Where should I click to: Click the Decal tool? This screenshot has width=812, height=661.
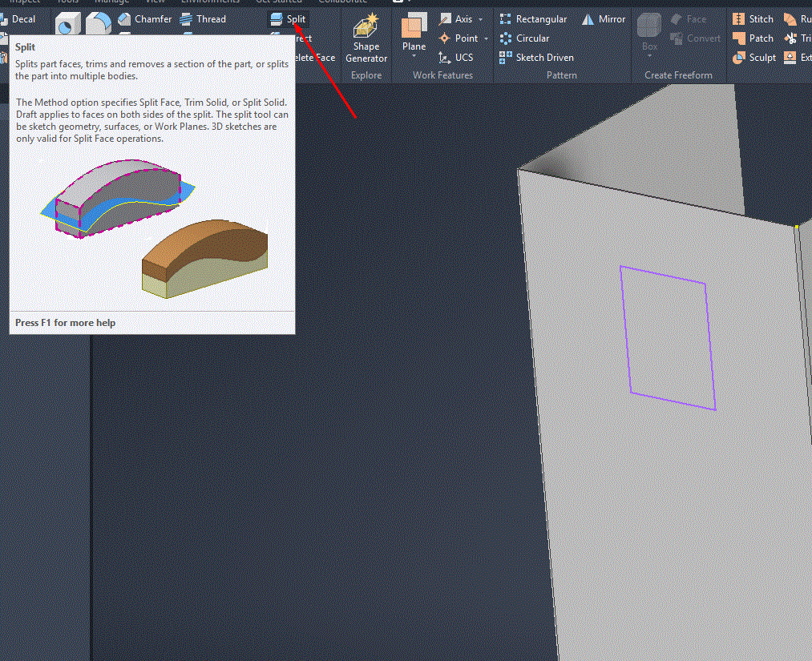(22, 18)
